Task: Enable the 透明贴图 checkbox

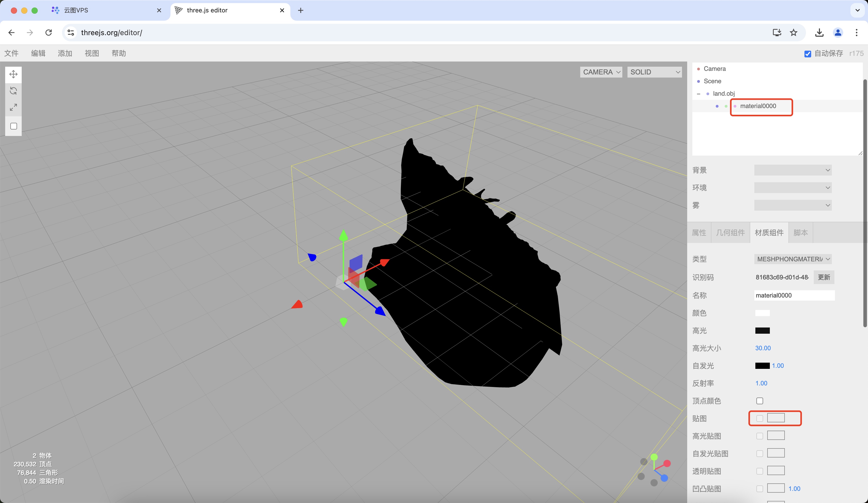Action: pos(760,471)
